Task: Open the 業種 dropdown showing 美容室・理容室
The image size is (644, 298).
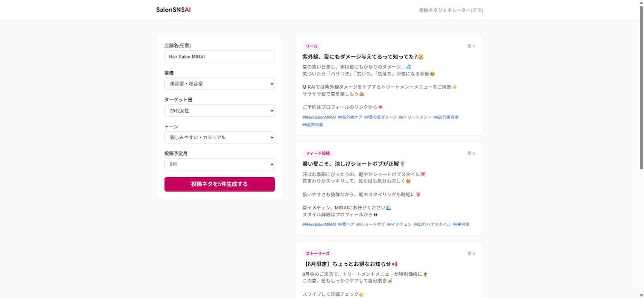Action: tap(220, 84)
